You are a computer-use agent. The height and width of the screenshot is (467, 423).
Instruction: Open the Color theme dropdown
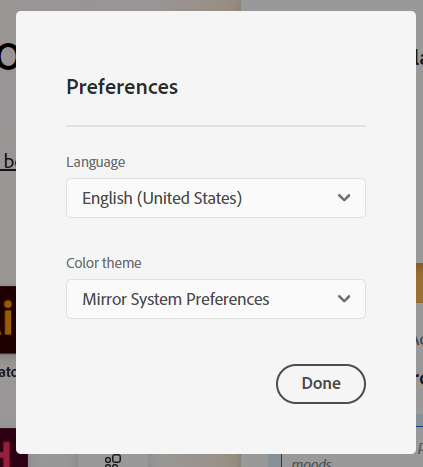pos(216,299)
